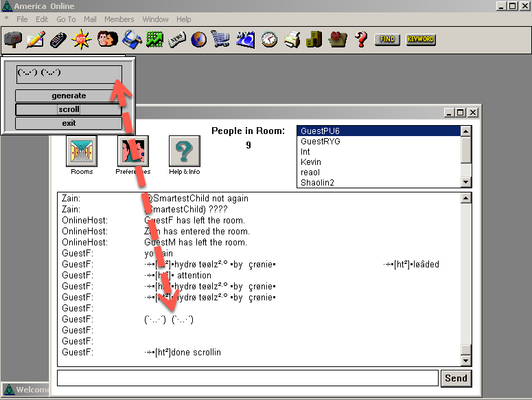Click the pager/remote toolbar icon

[x=58, y=39]
